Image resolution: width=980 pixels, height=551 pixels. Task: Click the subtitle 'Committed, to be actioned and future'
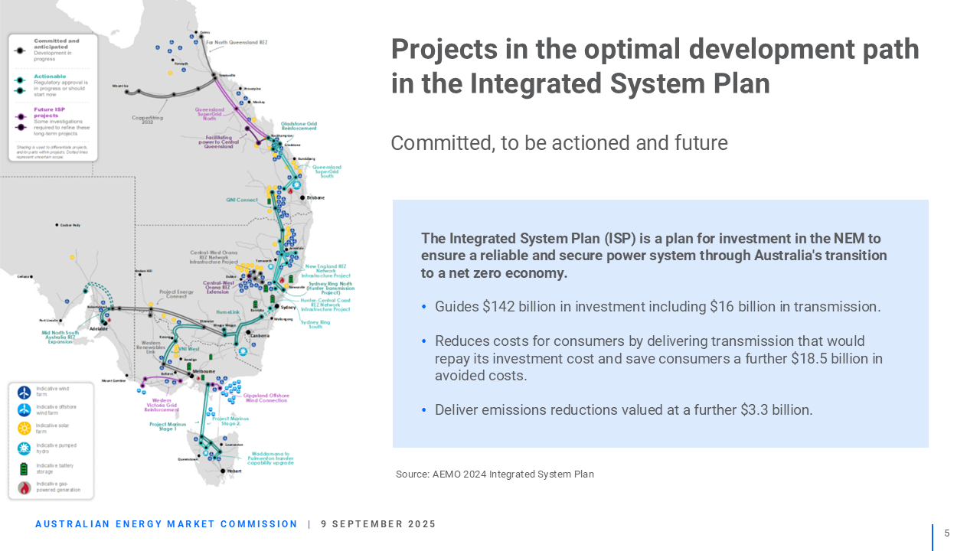[559, 143]
